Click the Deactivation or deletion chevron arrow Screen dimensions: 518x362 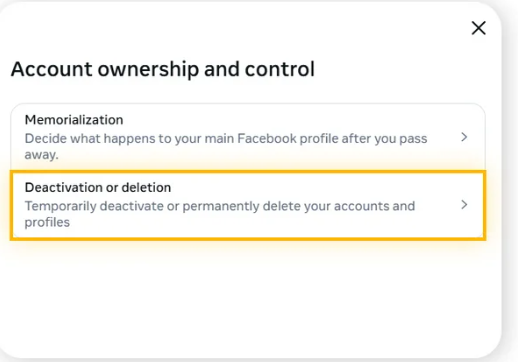464,205
